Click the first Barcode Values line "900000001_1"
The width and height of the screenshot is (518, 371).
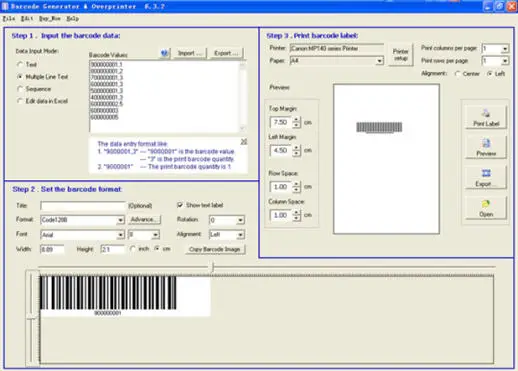pyautogui.click(x=107, y=65)
